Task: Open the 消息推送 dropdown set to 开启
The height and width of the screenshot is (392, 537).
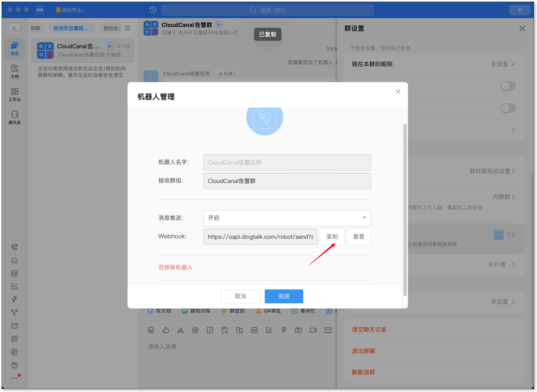Action: (x=287, y=218)
